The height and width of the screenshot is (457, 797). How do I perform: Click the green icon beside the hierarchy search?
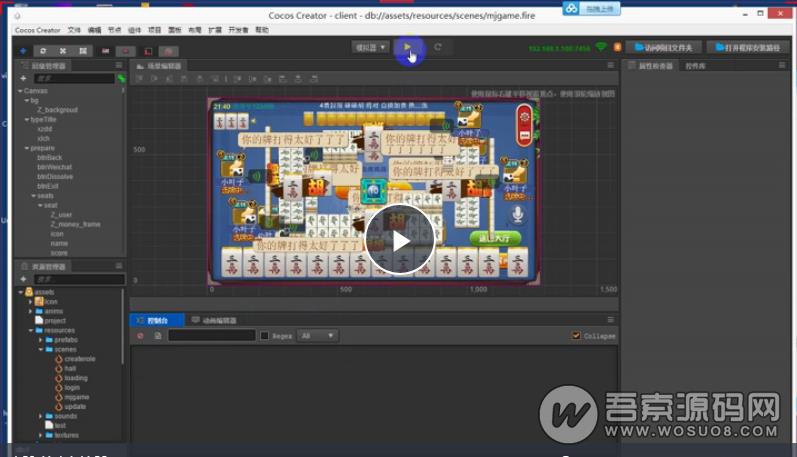[x=121, y=78]
